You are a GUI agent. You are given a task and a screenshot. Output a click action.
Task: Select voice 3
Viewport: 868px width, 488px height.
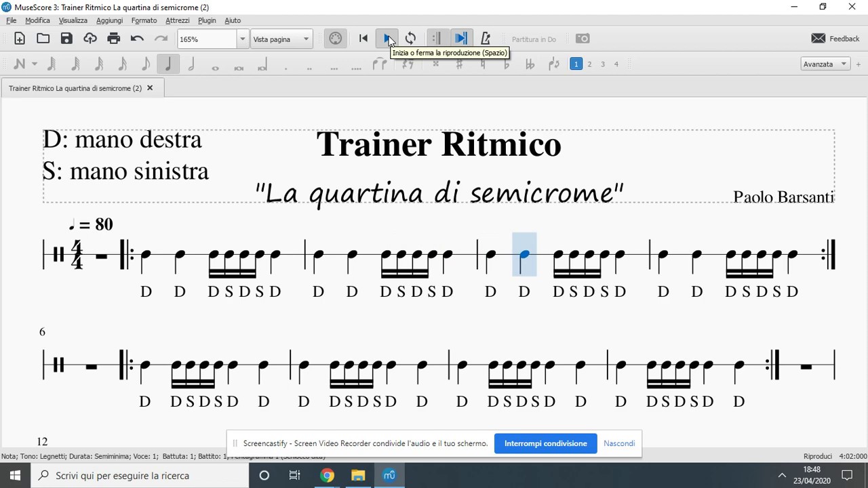(x=603, y=64)
